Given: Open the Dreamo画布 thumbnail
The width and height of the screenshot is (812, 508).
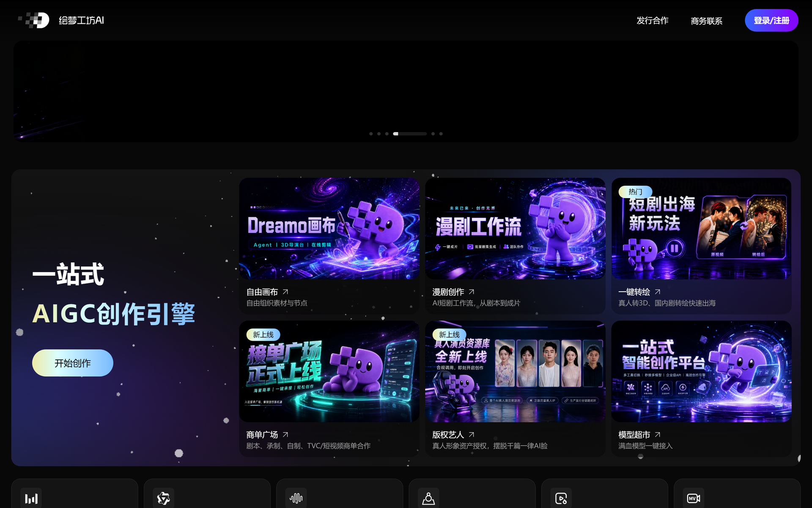Looking at the screenshot, I should coord(329,229).
